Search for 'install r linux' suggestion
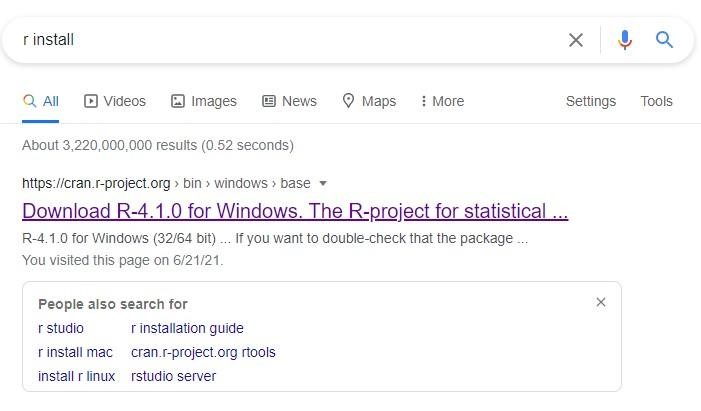 pyautogui.click(x=76, y=376)
